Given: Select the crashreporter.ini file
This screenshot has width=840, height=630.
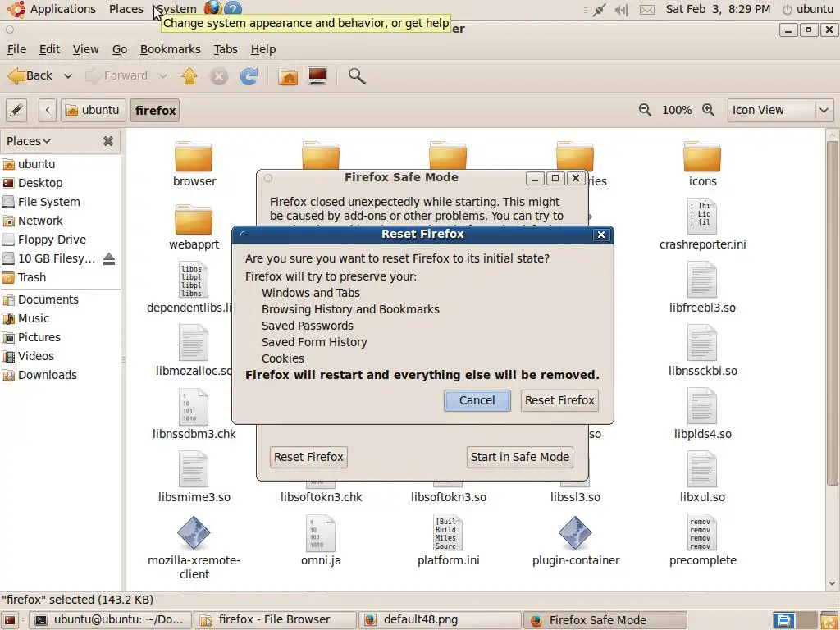Looking at the screenshot, I should coord(702,217).
